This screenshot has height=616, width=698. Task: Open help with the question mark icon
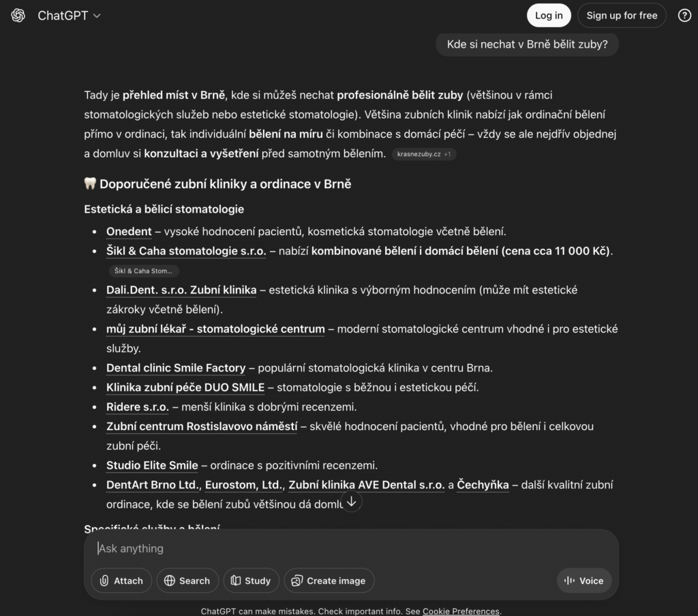(684, 15)
